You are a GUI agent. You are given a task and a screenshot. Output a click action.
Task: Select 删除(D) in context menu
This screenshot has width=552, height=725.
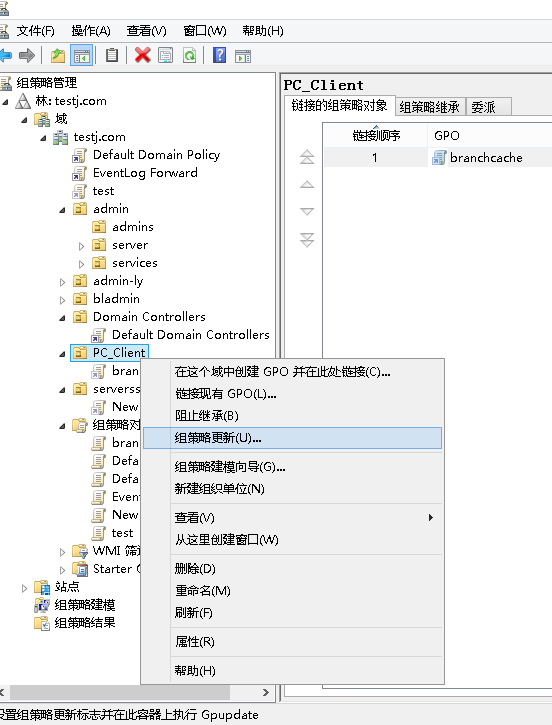click(x=292, y=569)
